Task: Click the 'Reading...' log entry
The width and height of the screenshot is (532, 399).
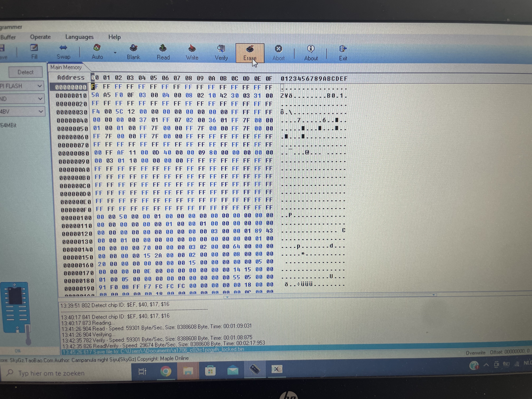Action: pyautogui.click(x=88, y=323)
